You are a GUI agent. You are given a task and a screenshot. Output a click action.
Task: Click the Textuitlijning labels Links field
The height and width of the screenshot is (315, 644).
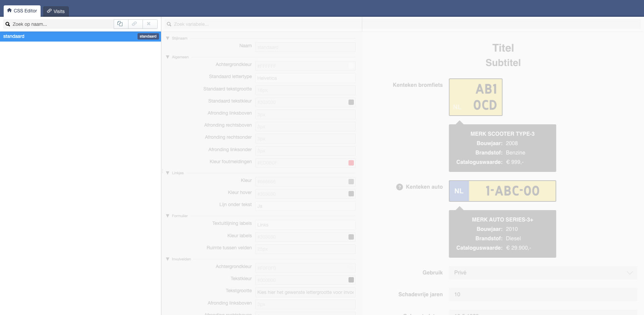tap(305, 225)
